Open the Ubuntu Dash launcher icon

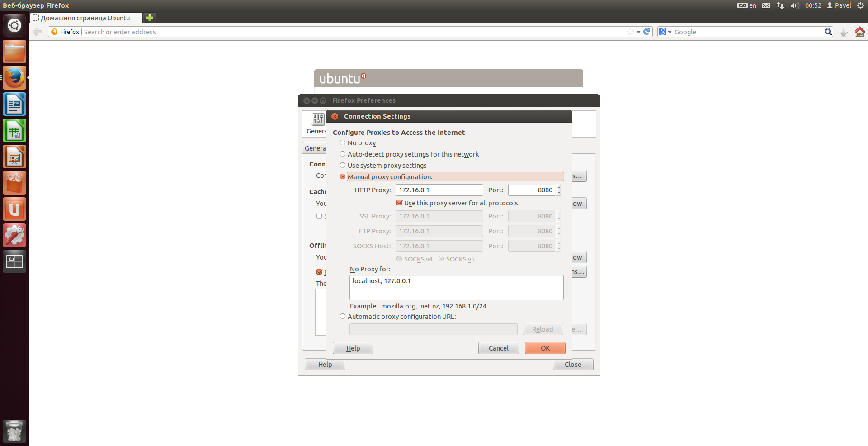point(14,25)
